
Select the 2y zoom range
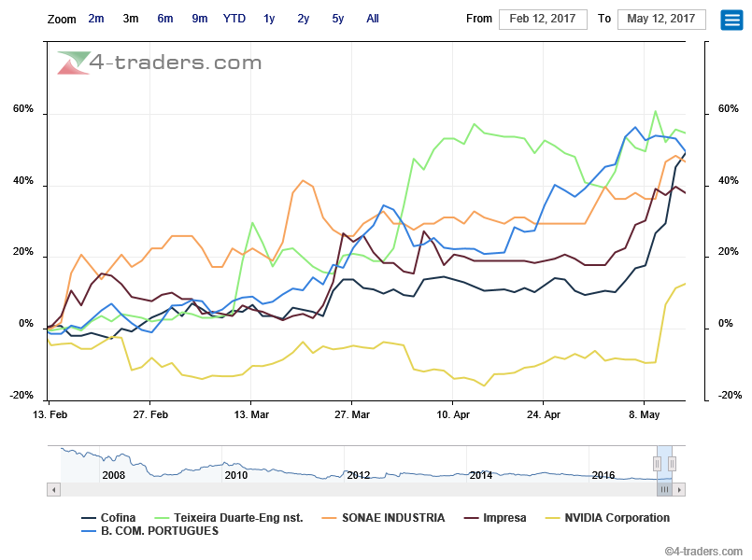tap(303, 19)
